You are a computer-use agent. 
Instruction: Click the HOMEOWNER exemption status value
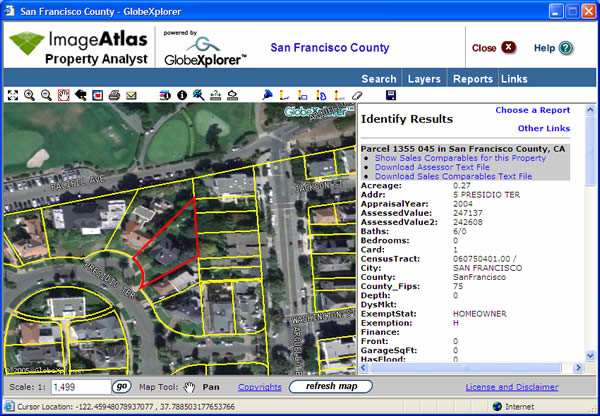480,314
